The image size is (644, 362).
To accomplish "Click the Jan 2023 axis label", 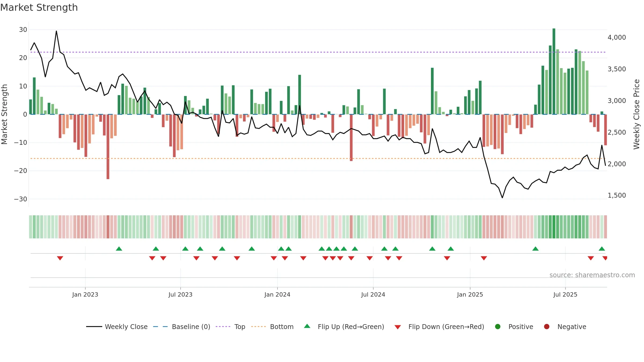I will (x=85, y=295).
